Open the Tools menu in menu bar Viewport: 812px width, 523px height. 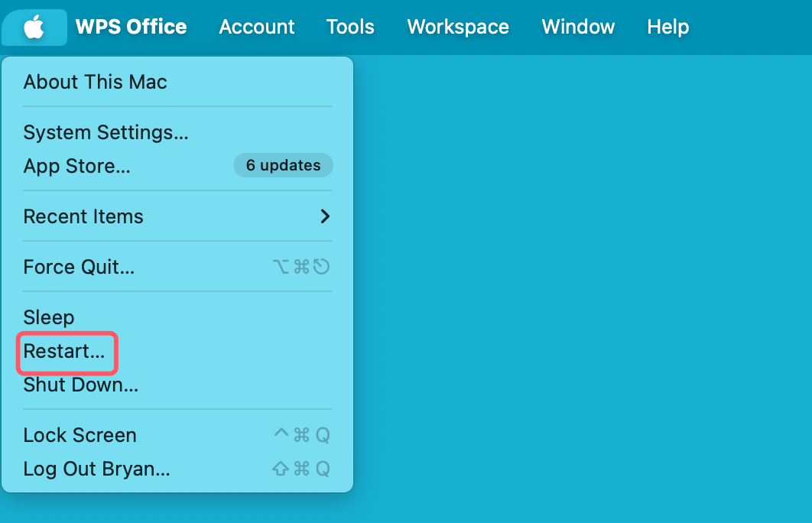(350, 28)
